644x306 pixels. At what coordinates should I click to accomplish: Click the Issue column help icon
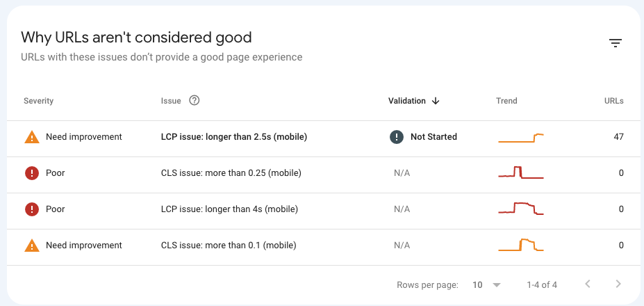tap(195, 100)
